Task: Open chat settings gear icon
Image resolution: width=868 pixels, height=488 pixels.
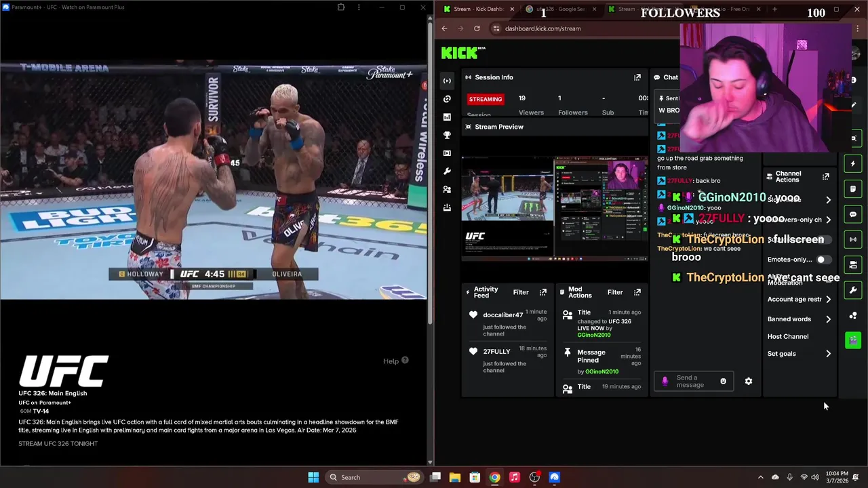Action: tap(749, 382)
